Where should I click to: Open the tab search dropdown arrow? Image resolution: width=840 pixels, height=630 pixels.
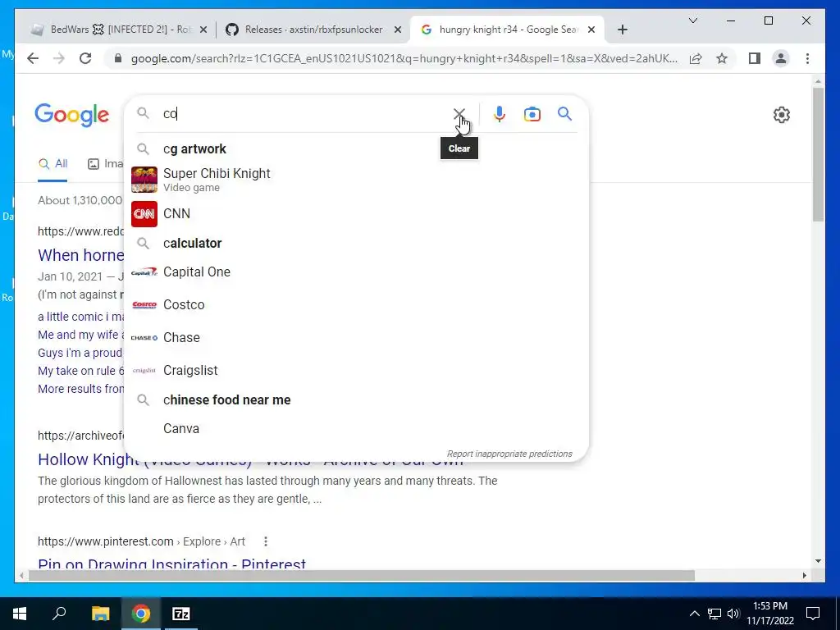[692, 21]
